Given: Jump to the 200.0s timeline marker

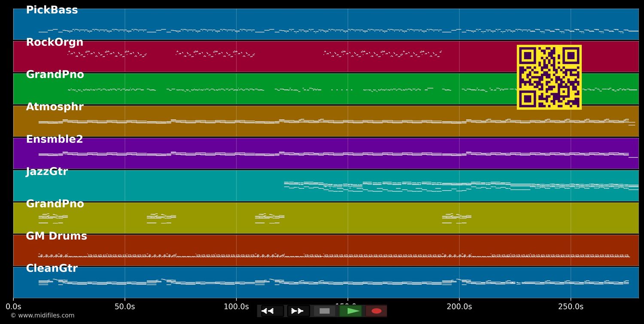Looking at the screenshot, I should [459, 307].
